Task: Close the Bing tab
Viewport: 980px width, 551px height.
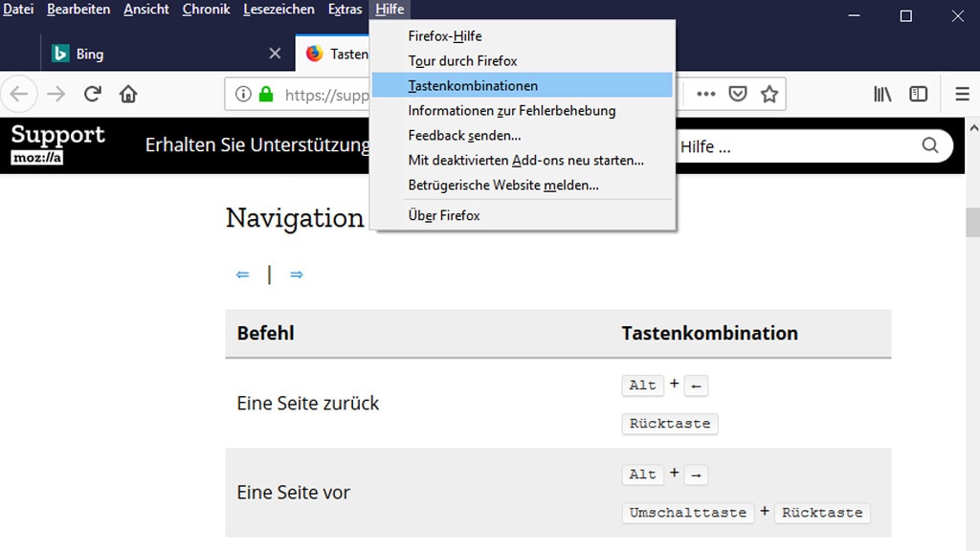Action: tap(275, 54)
